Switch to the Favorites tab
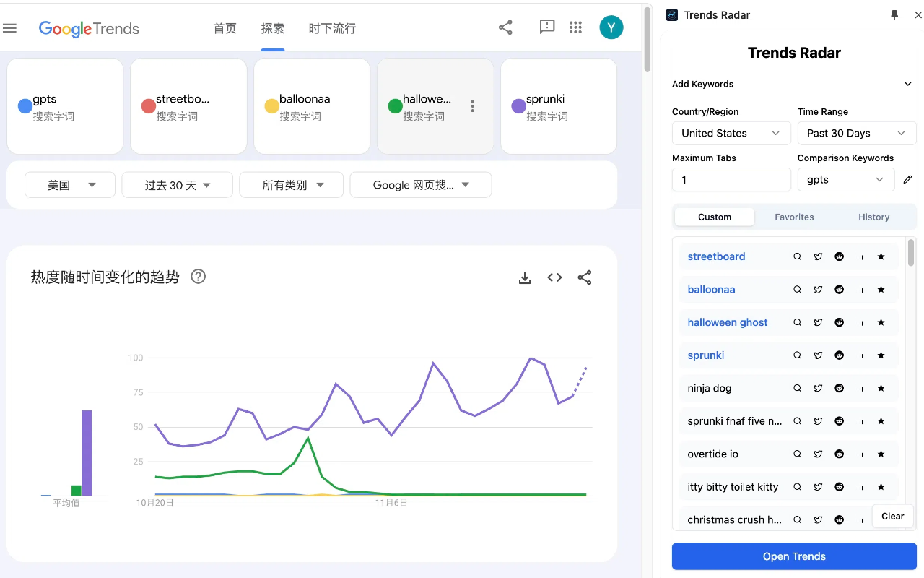 tap(794, 217)
